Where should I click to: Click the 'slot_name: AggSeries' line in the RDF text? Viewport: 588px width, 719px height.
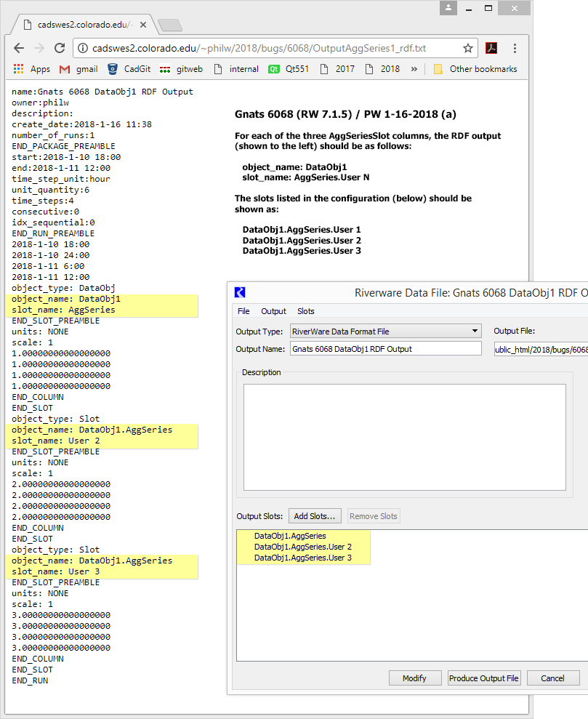point(64,310)
